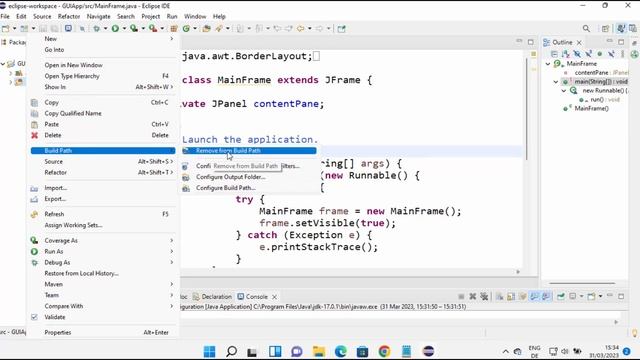Screen dimensions: 640x360
Task: Open the Refactor menu in the menu bar
Action: (x=69, y=16)
